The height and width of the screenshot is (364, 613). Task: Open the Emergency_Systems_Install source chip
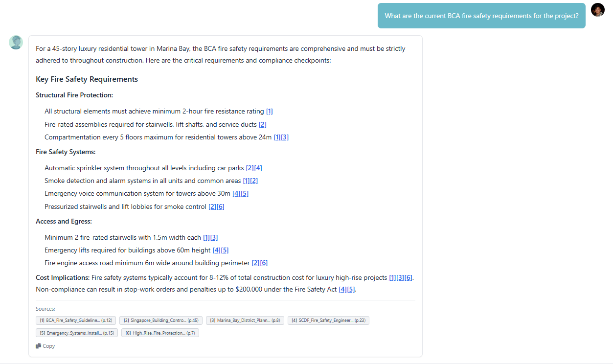77,333
